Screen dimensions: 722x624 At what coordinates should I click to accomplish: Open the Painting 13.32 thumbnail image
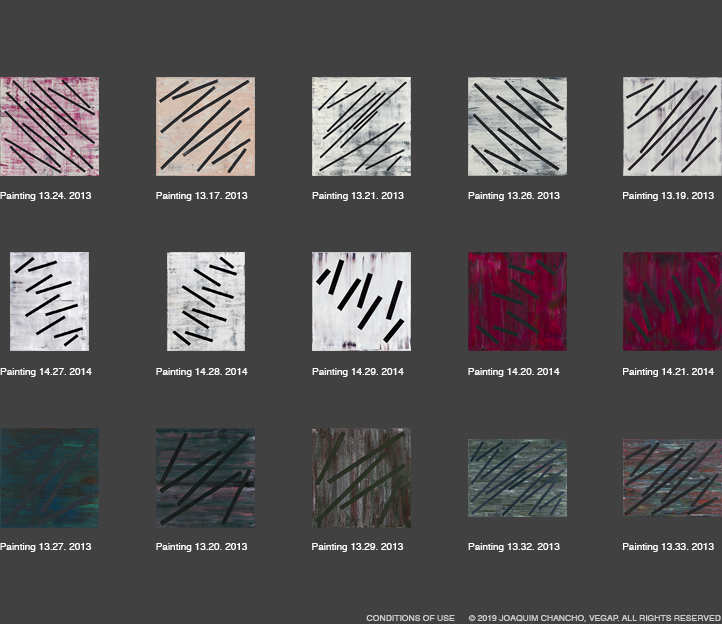pyautogui.click(x=518, y=478)
